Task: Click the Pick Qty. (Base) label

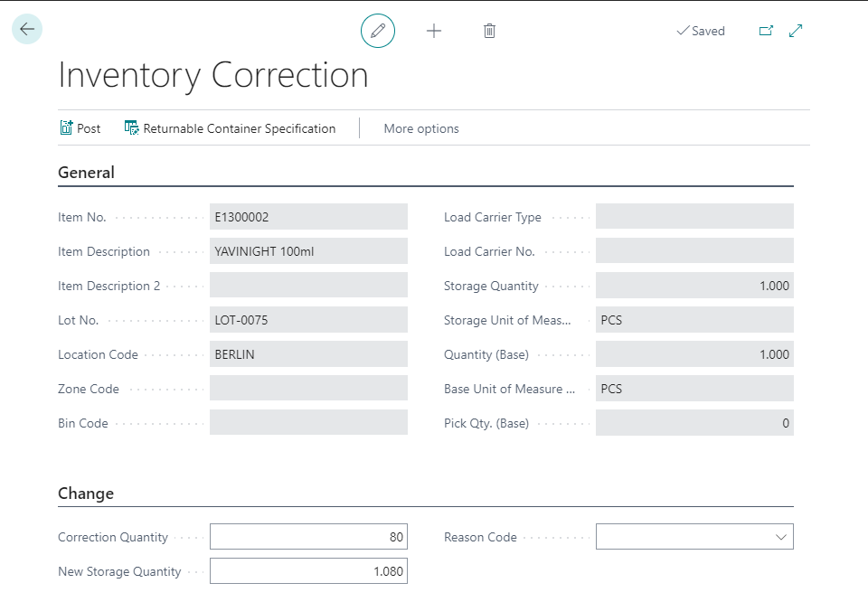Action: [486, 423]
